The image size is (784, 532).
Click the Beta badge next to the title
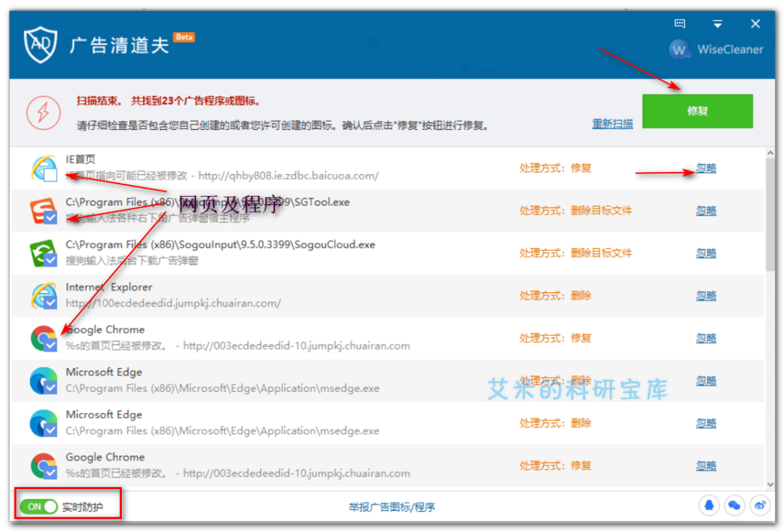[184, 37]
